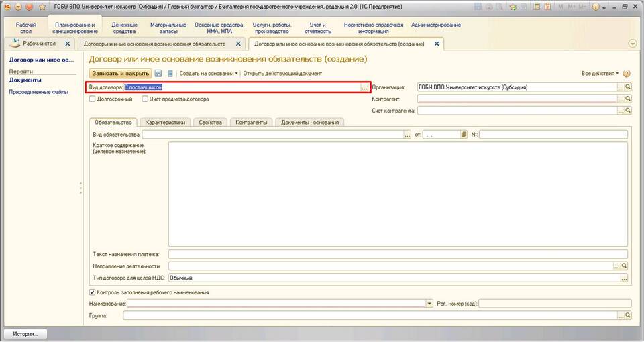Click the Текст назначения платежа field
The height and width of the screenshot is (342, 644).
[x=398, y=254]
